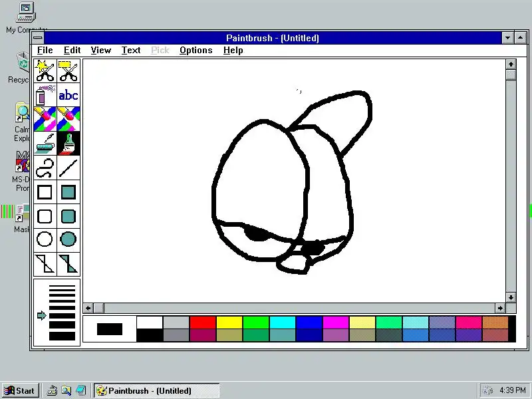Click the Paintbrush taskbar button
This screenshot has height=399, width=532.
click(157, 390)
